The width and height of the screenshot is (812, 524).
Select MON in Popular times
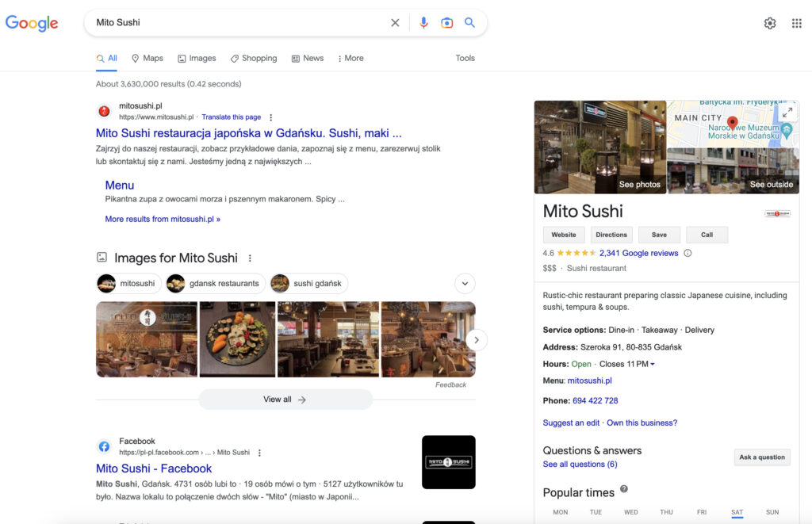click(x=561, y=512)
